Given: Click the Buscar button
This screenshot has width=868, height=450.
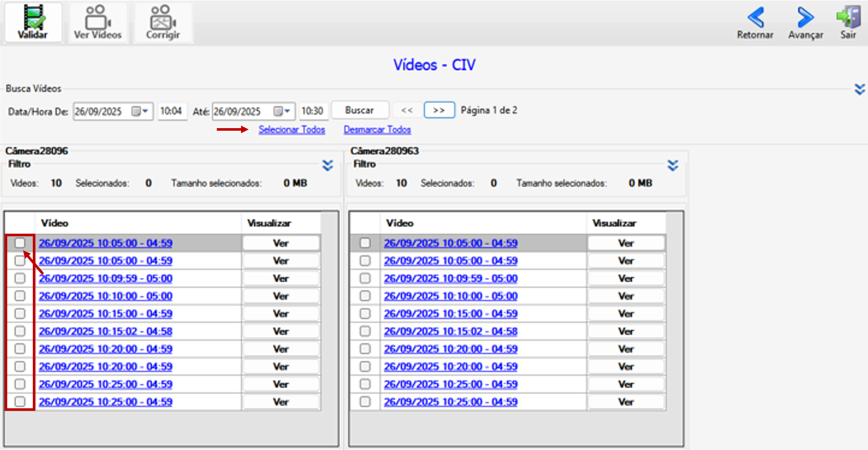Looking at the screenshot, I should point(360,110).
